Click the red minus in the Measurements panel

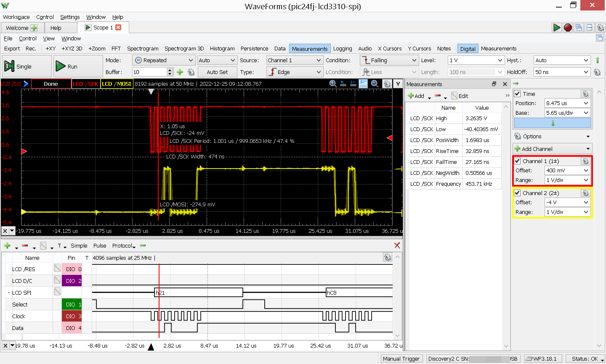click(438, 96)
